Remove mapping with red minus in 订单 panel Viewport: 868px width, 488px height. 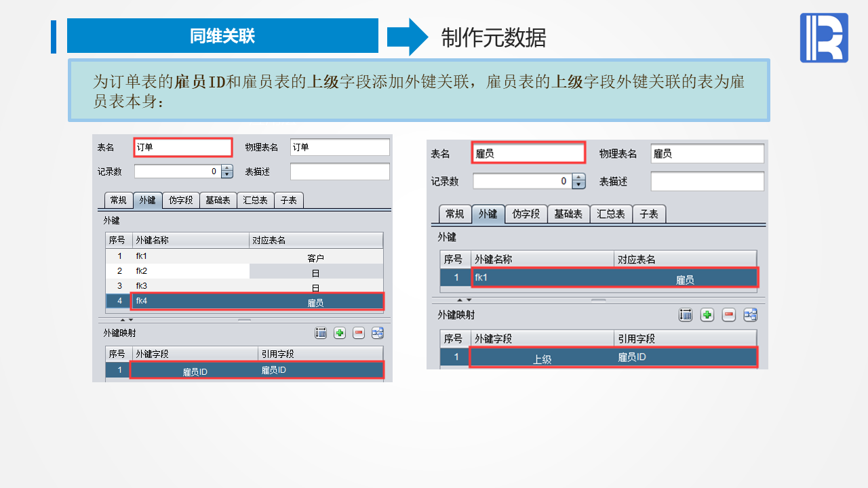[359, 333]
